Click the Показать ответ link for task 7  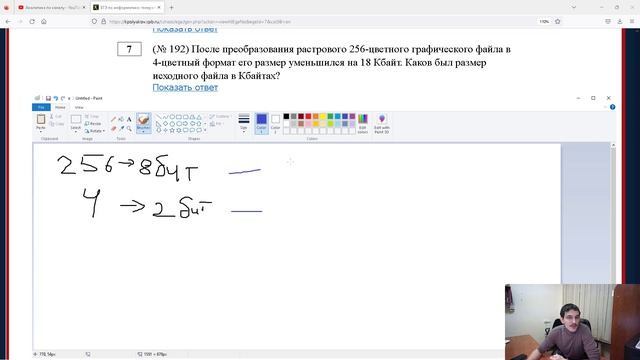tap(185, 87)
